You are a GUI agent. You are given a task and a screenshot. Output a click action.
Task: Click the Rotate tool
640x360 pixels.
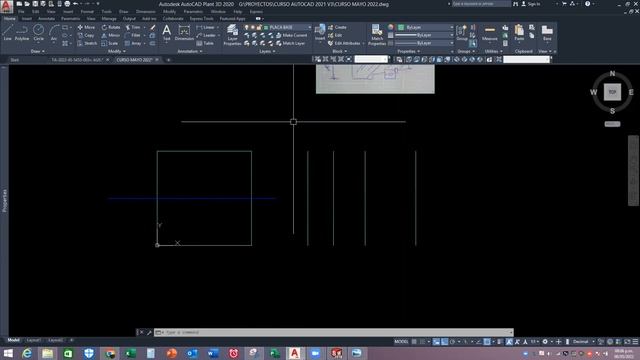[111, 27]
